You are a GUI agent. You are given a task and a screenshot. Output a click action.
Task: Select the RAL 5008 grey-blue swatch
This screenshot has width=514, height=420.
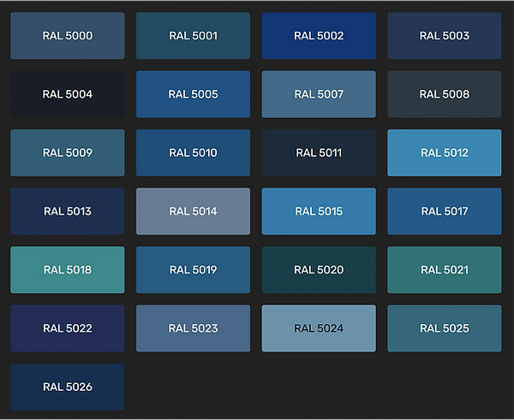click(x=444, y=94)
